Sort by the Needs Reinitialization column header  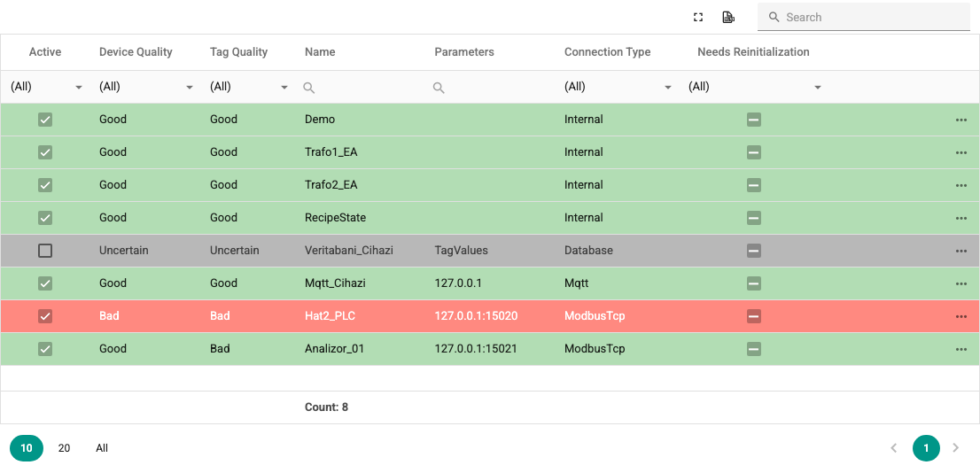753,52
